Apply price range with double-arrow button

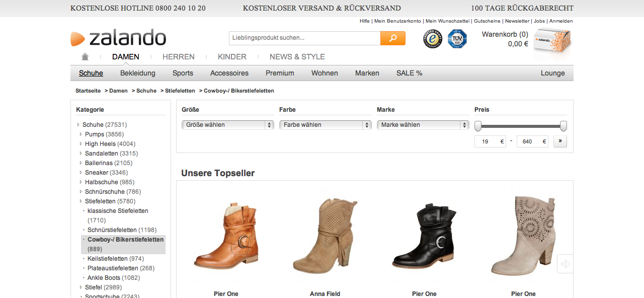pos(560,141)
